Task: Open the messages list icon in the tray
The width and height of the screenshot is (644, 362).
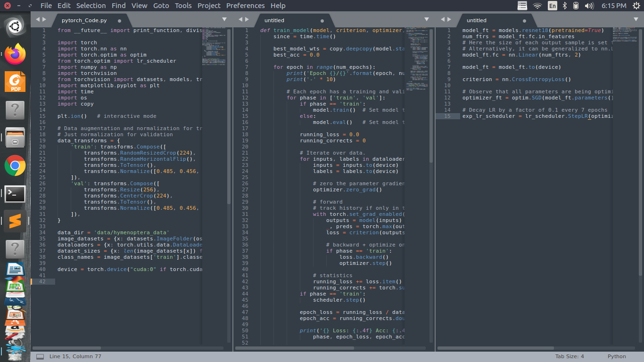Action: point(522,5)
